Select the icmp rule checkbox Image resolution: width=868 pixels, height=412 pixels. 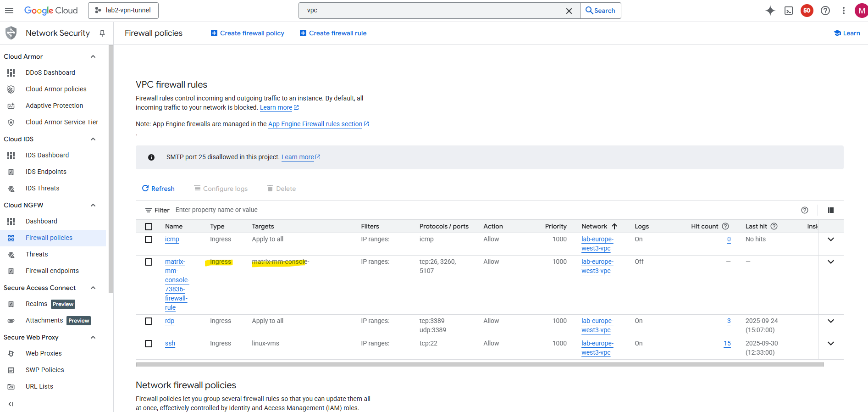point(149,239)
